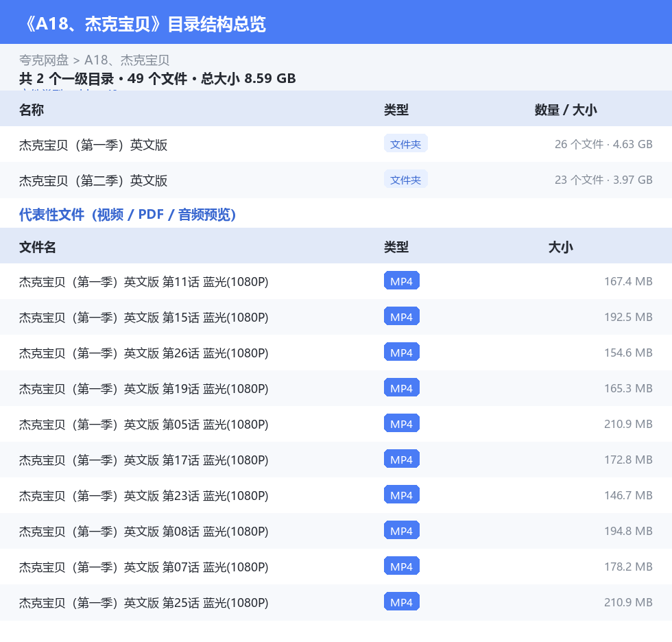Click MP4 badge in the 第07话 row
Image resolution: width=672 pixels, height=642 pixels.
click(402, 565)
